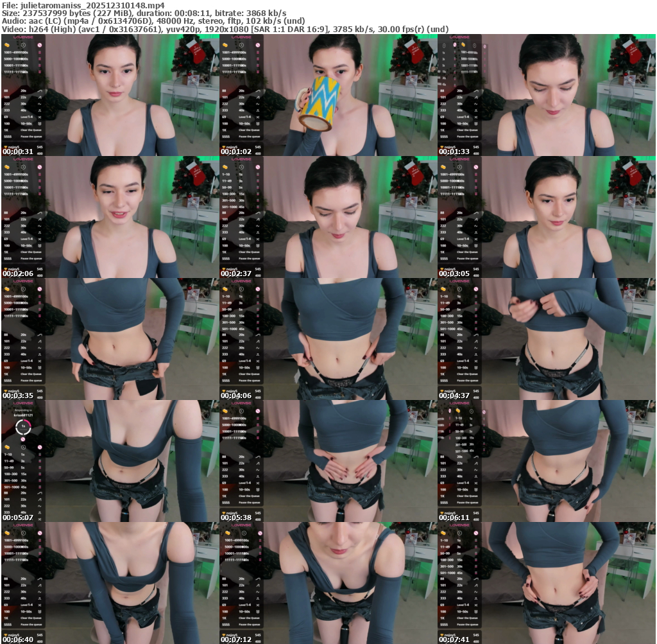This screenshot has height=644, width=657.
Task: Open the frame at 00:05:07
Action: tap(110, 461)
